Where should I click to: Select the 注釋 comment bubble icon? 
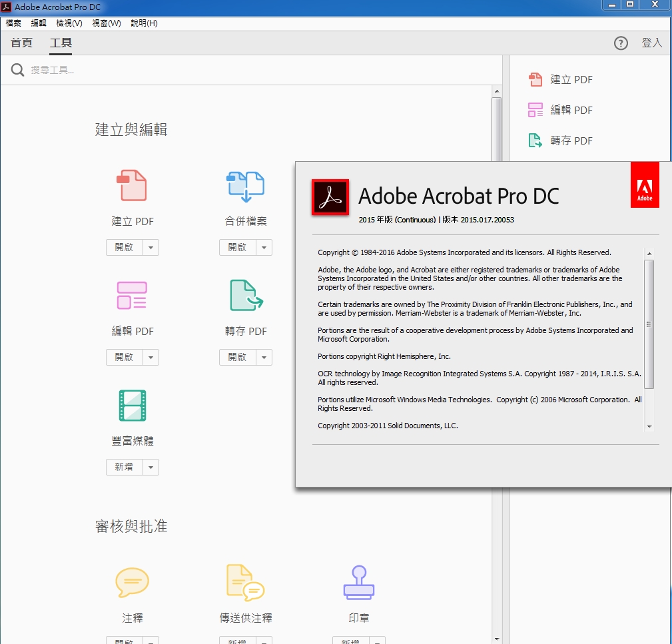tap(132, 582)
